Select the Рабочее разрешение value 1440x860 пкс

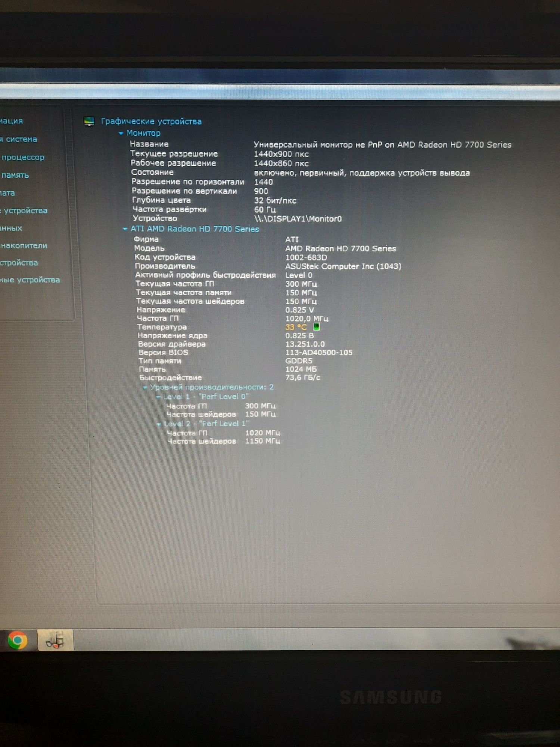281,163
